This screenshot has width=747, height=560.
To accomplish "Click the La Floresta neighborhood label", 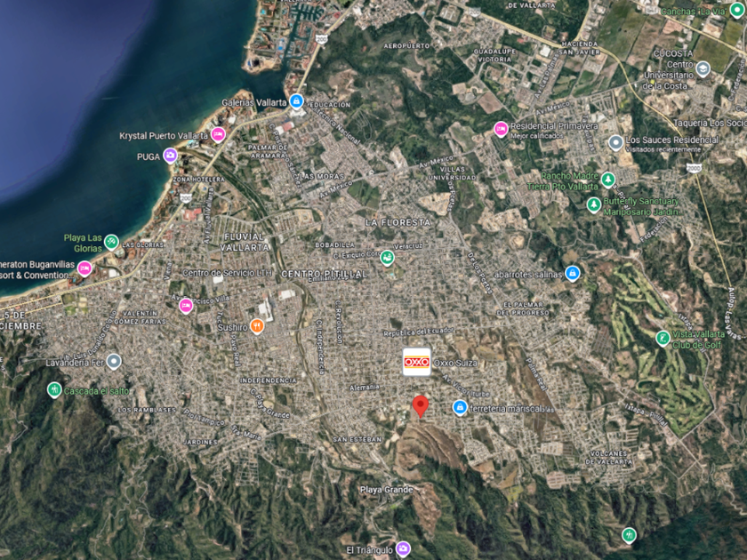I will [398, 222].
